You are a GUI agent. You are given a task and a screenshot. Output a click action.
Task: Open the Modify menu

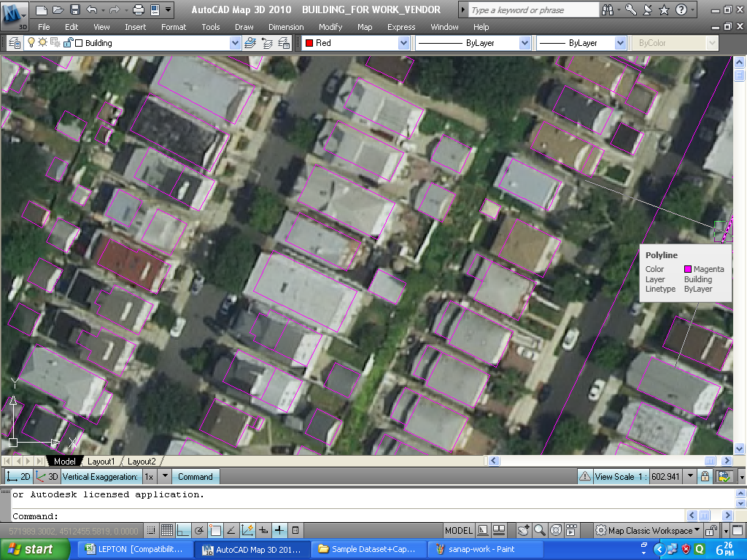[330, 27]
